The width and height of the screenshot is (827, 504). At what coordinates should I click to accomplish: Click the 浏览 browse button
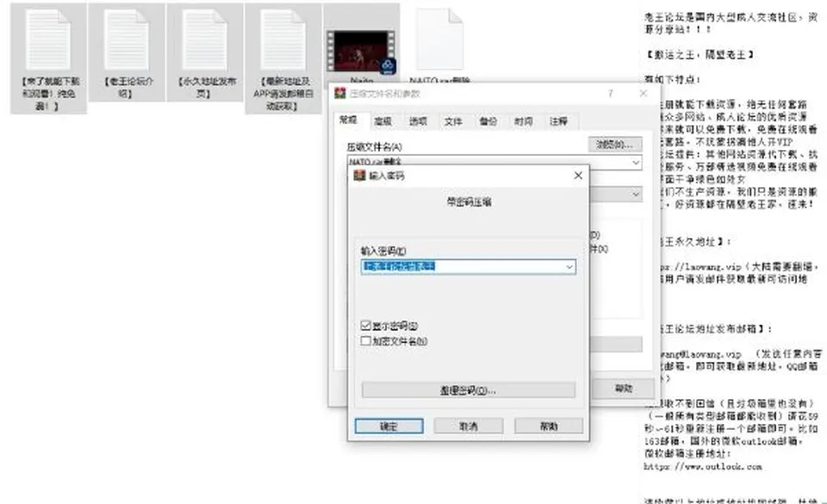[615, 144]
